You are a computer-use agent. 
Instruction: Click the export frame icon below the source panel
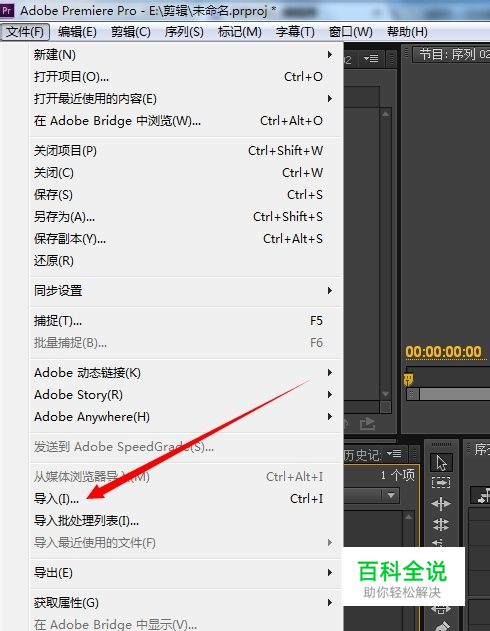coord(367,423)
